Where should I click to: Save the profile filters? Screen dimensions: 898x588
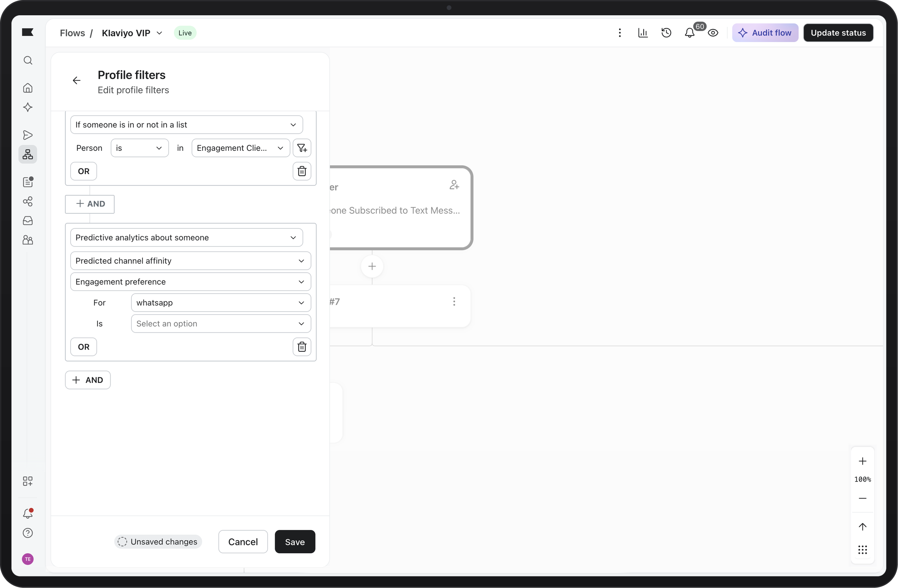(x=295, y=542)
